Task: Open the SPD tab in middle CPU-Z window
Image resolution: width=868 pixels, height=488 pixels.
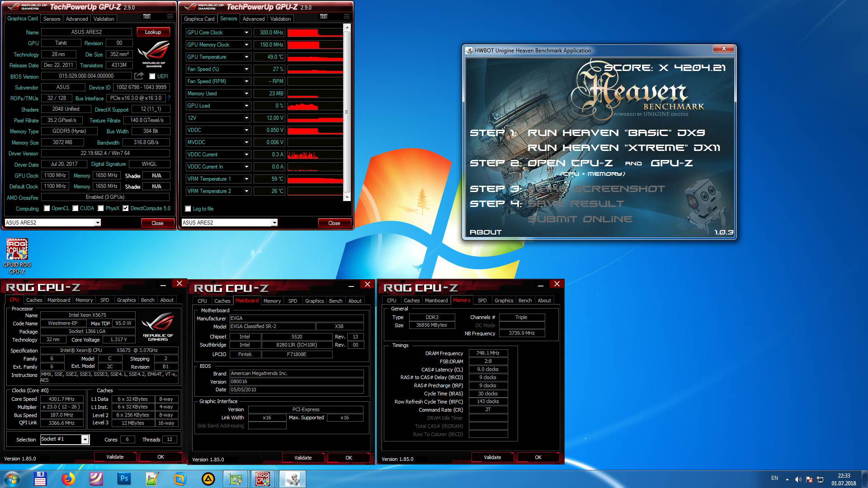Action: [x=292, y=301]
